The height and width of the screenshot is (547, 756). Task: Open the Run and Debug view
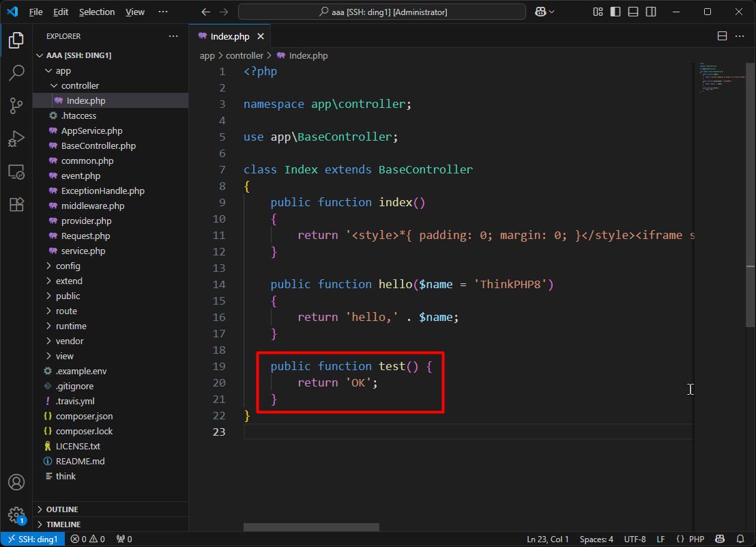pos(16,139)
